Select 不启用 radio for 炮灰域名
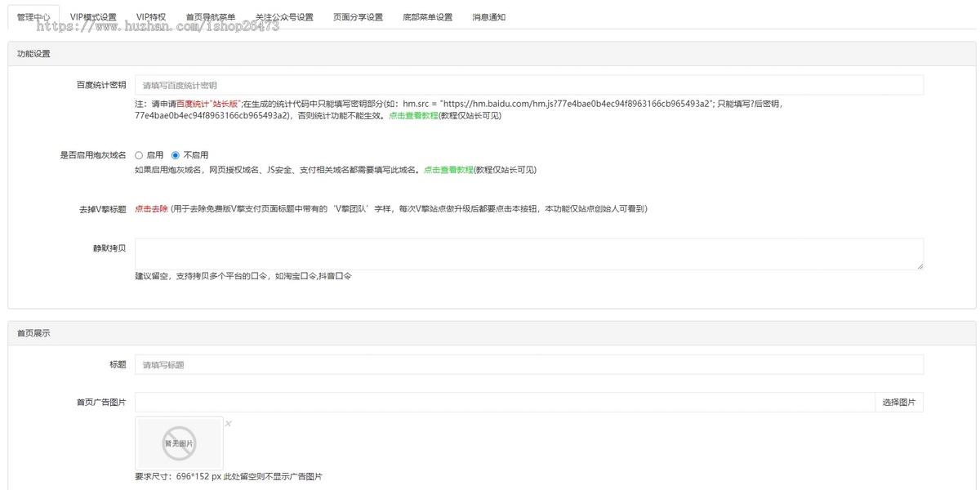Viewport: 980px width, 490px height. coord(176,154)
